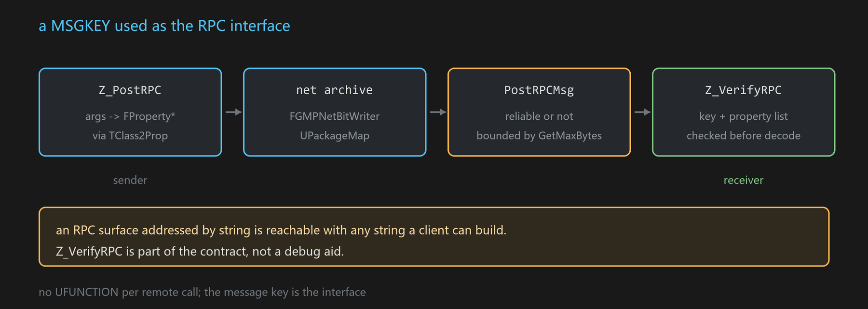
Task: Click the arrow pointing to Z_VerifyRPC box
Action: pyautogui.click(x=642, y=112)
